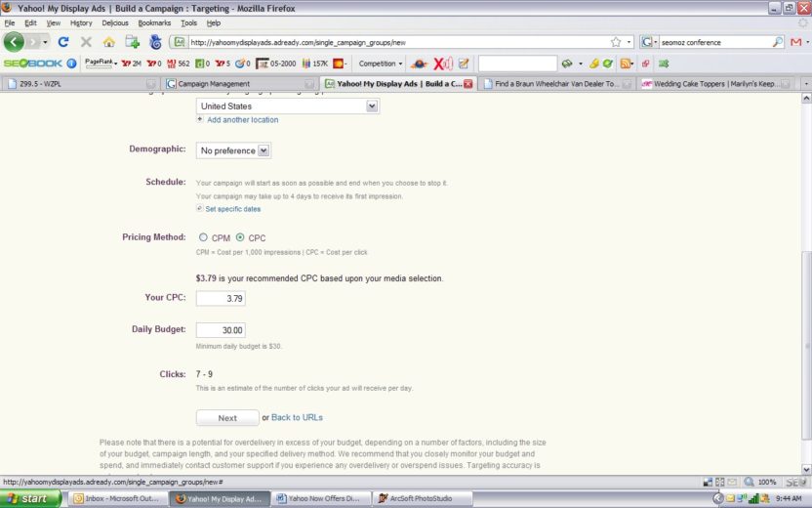
Task: Select the CPM pricing radio button
Action: pos(203,237)
